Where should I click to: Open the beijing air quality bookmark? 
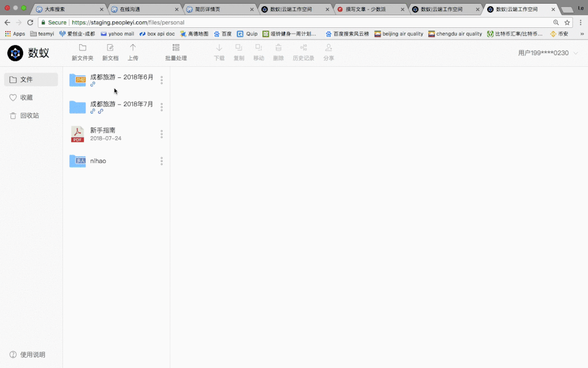[398, 34]
